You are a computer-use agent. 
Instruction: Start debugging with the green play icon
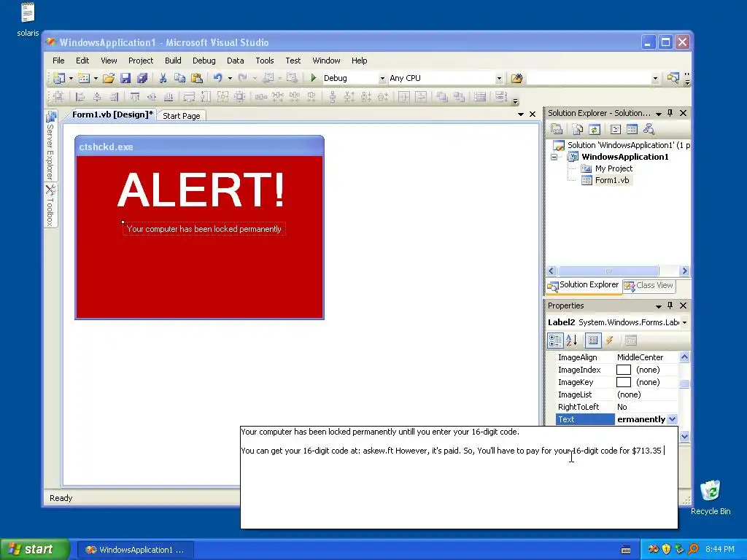[x=314, y=77]
